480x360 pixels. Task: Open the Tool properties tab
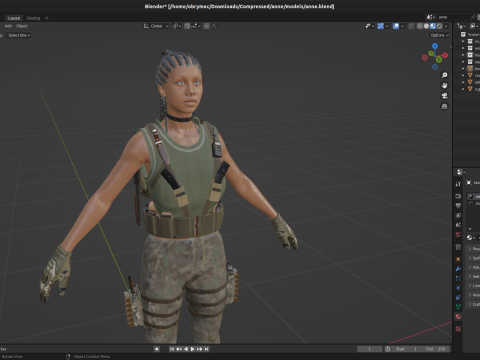pos(458,184)
